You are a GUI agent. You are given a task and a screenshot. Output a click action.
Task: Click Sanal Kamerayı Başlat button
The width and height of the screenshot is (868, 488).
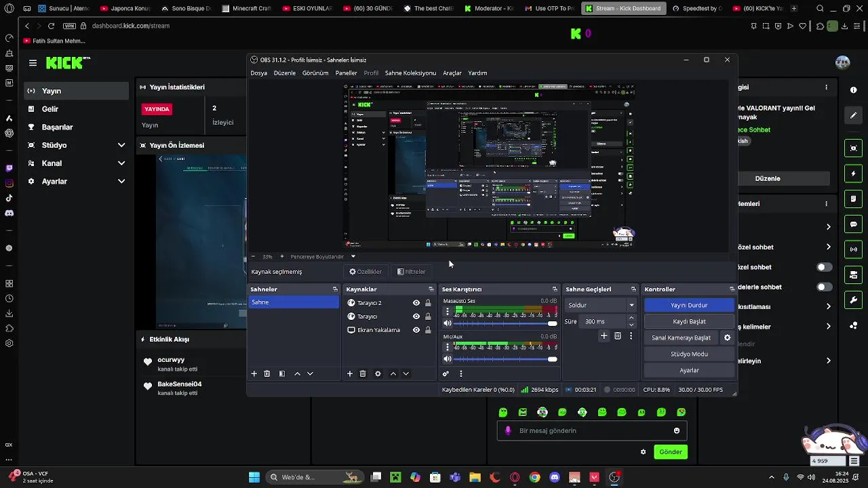681,338
